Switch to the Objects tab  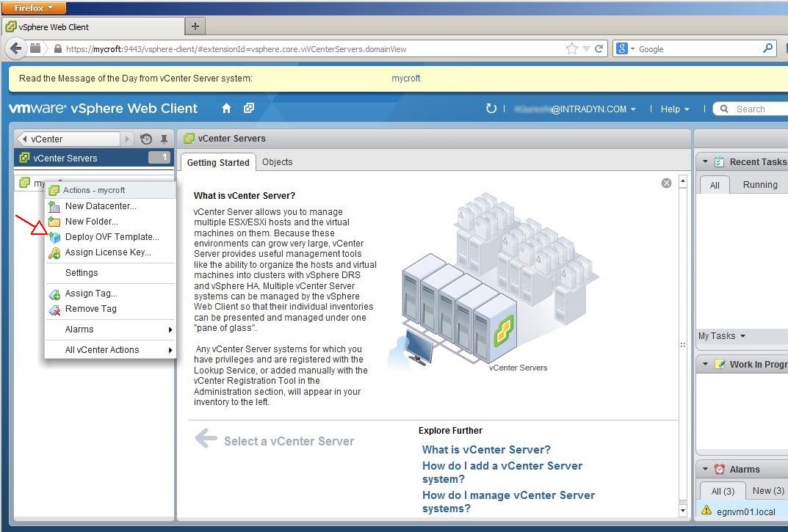(277, 161)
